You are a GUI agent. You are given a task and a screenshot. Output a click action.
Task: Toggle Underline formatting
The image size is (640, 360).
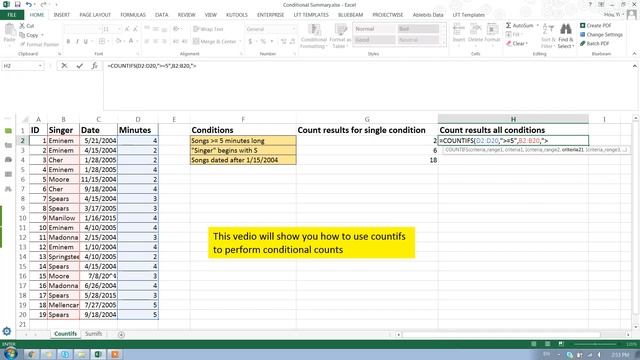[86, 41]
